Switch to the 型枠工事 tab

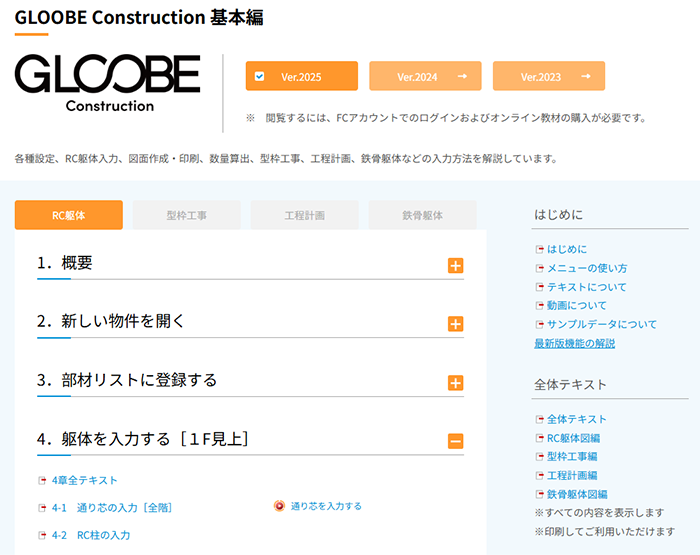(187, 215)
